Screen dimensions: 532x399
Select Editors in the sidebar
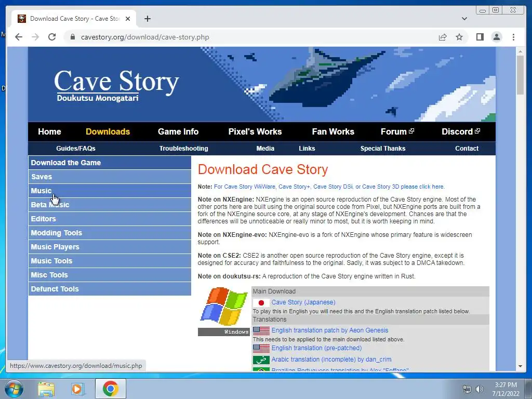110,219
